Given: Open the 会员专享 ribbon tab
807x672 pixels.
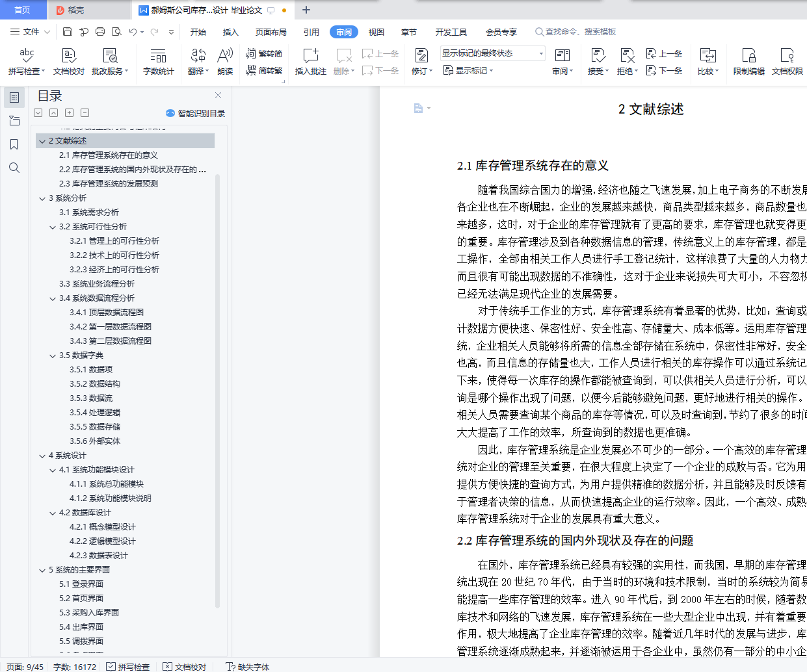Looking at the screenshot, I should pos(501,32).
